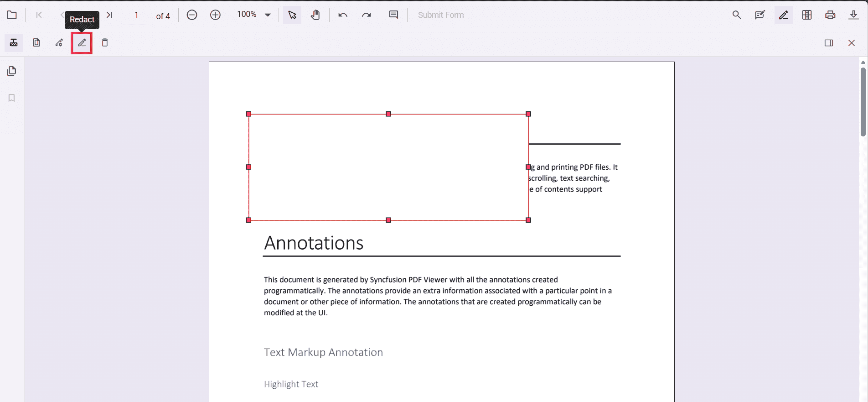Open the page thumbnails panel
The height and width of the screenshot is (402, 868).
point(12,71)
